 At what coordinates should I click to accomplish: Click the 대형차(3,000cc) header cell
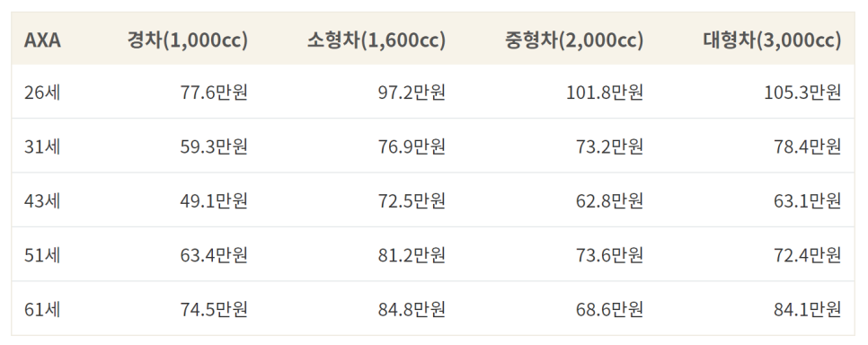pos(772,40)
